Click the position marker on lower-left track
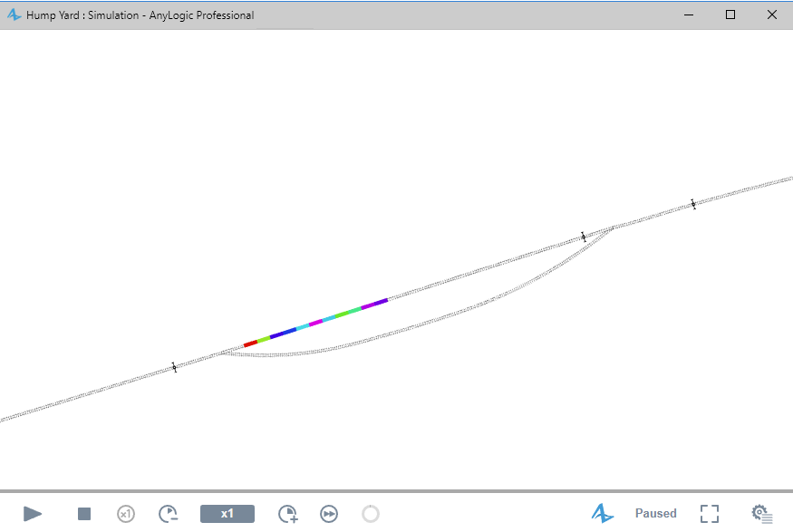This screenshot has height=532, width=793. 175,367
